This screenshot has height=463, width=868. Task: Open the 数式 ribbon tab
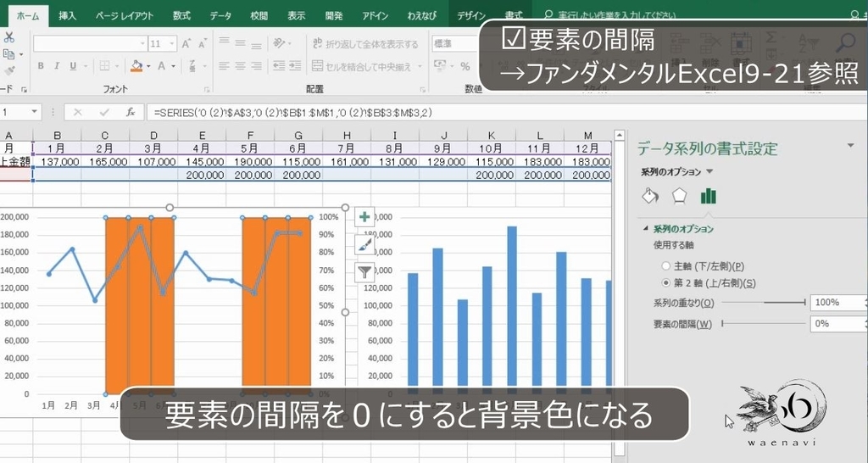click(181, 16)
